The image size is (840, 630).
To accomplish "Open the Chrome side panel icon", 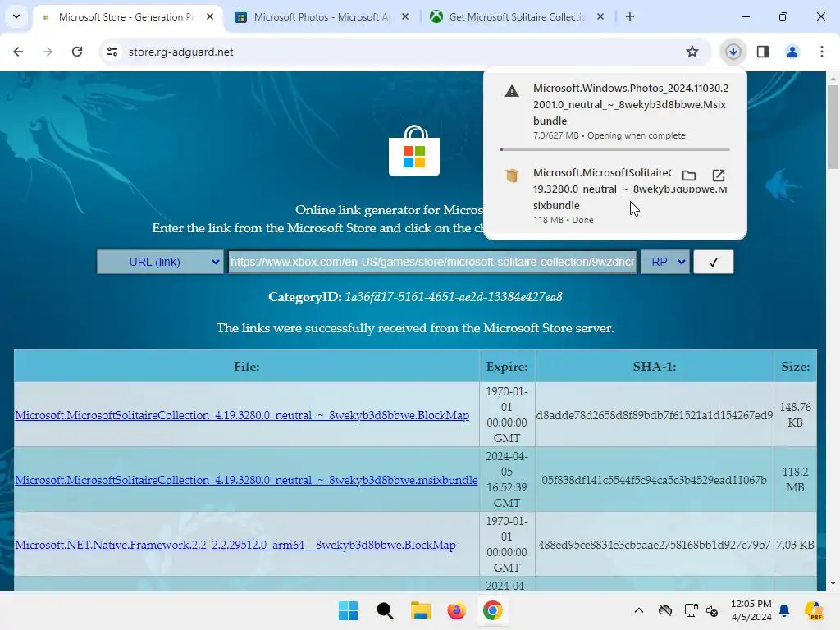I will click(763, 52).
